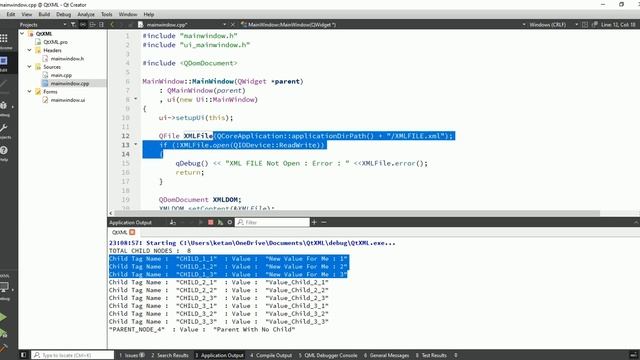Run the project with green arrow
The height and width of the screenshot is (360, 640).
click(x=3, y=317)
